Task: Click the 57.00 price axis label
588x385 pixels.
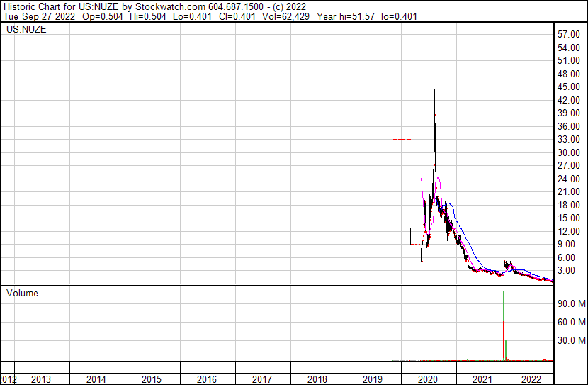Action: (570, 34)
